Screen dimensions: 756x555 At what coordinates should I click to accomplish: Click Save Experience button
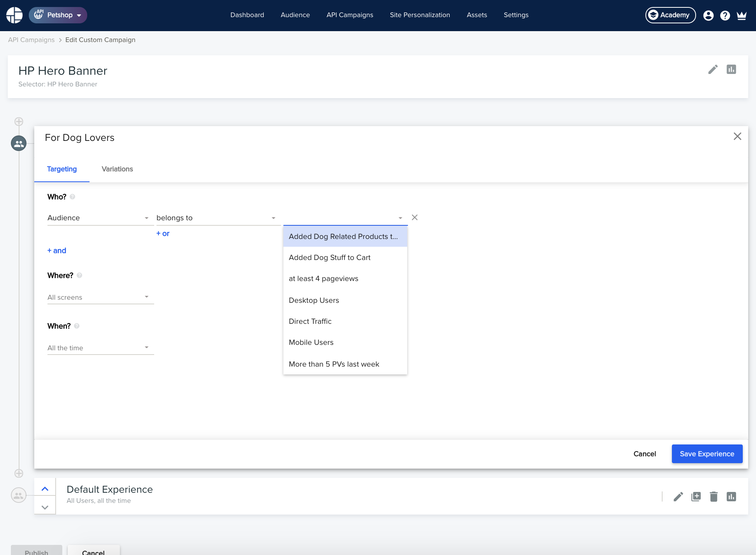(707, 454)
